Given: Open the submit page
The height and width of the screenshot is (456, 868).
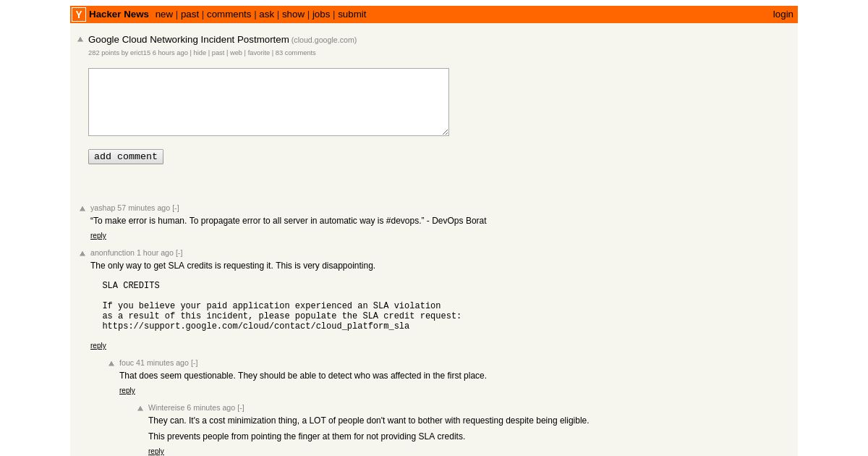Looking at the screenshot, I should (x=352, y=14).
